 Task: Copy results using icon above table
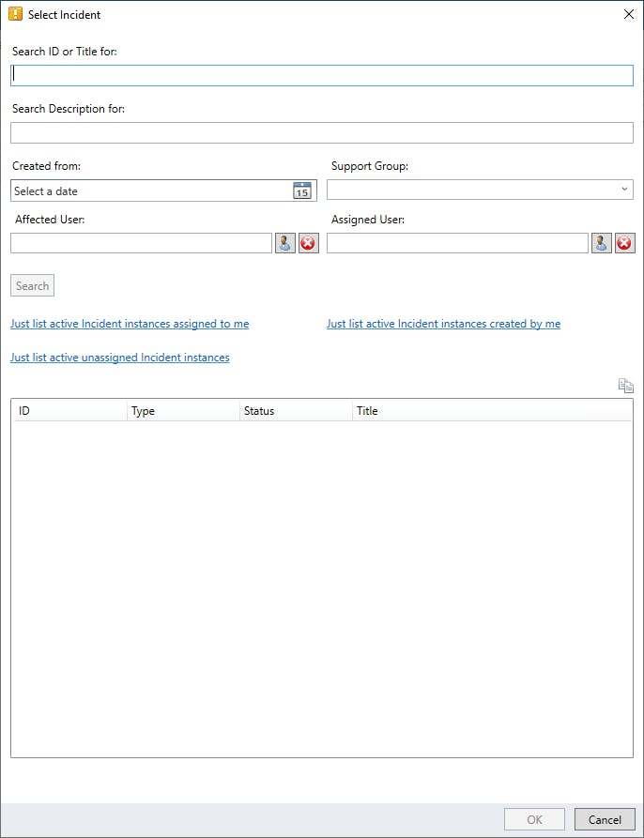point(625,385)
